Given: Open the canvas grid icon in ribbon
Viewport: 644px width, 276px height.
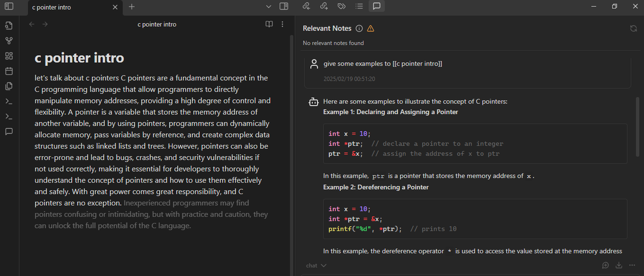Looking at the screenshot, I should click(x=9, y=56).
